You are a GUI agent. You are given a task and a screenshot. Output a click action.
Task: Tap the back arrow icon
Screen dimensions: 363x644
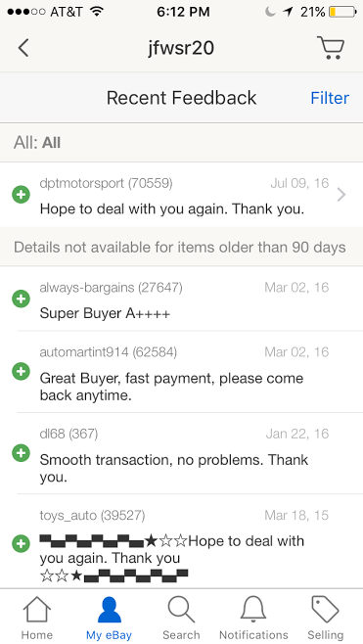pos(23,48)
